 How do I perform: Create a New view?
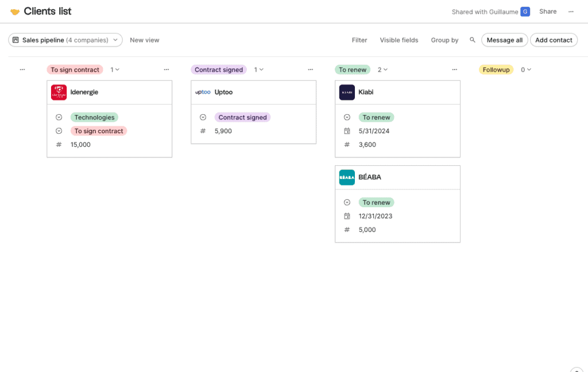click(144, 40)
